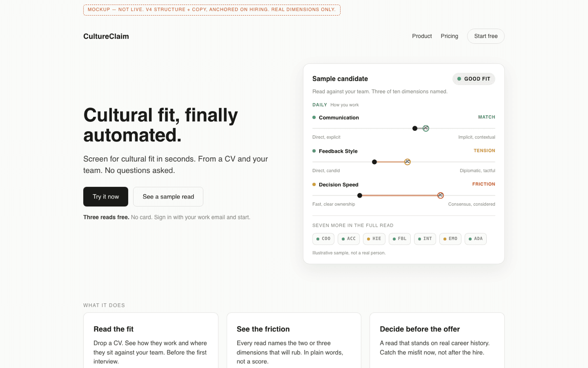Click 'SEVEN MORE IN THE FULL READ' label
The width and height of the screenshot is (588, 368).
click(x=353, y=225)
